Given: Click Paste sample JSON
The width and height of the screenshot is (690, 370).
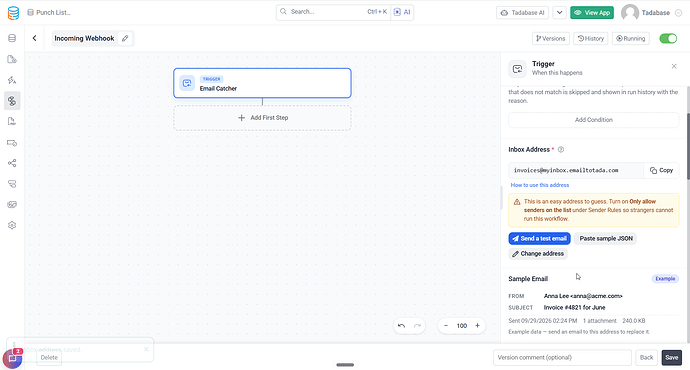Looking at the screenshot, I should (606, 238).
